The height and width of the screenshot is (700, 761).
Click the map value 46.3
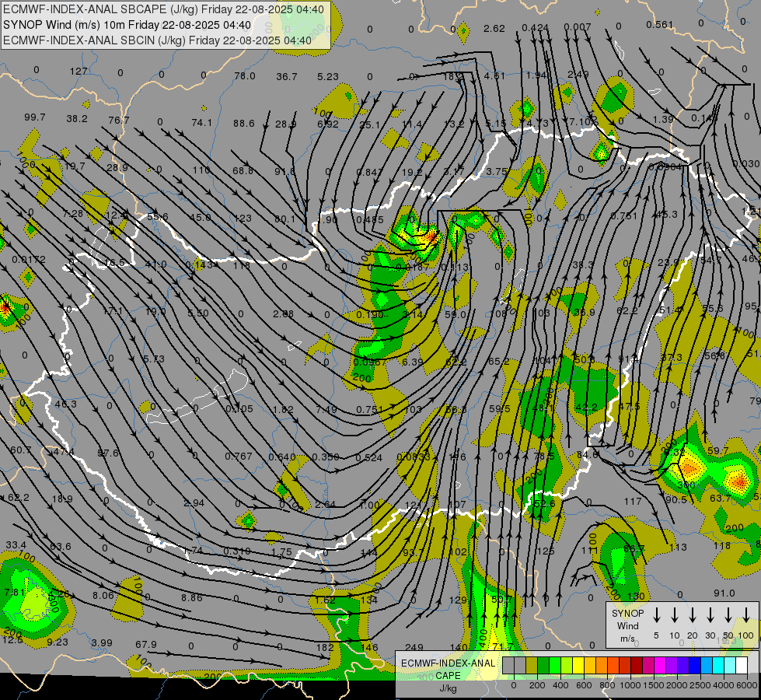[65, 404]
